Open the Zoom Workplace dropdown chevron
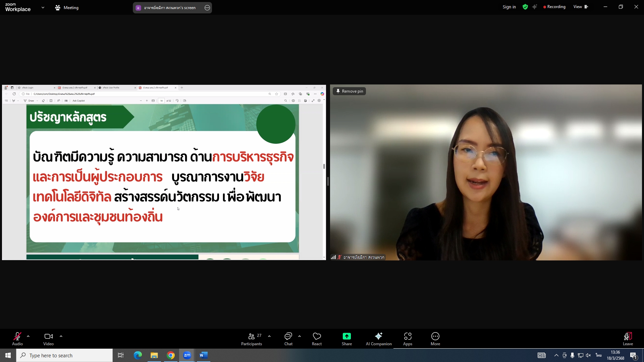 [x=43, y=7]
